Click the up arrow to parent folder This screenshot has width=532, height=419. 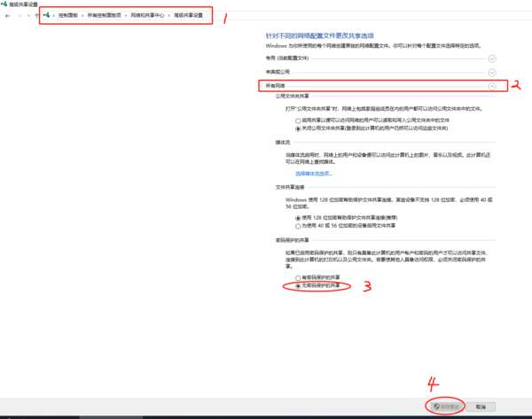pyautogui.click(x=35, y=16)
